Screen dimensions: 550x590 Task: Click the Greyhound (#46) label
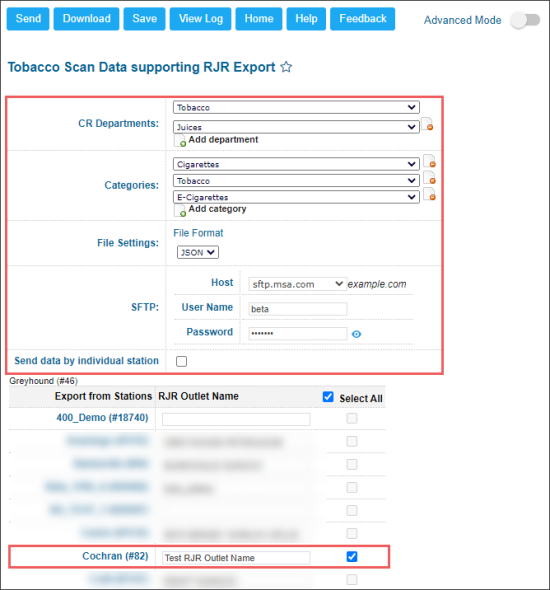click(x=44, y=381)
